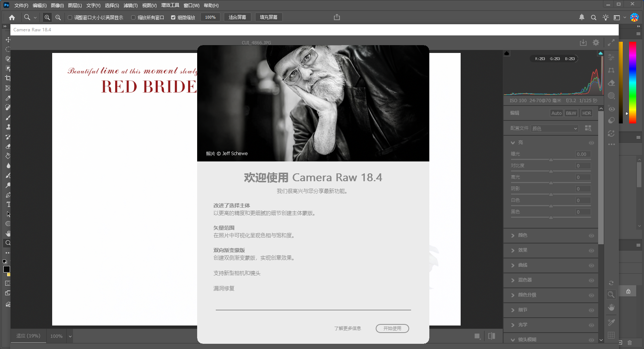Viewport: 644px width, 349px height.
Task: Open the 滤镜(T) menu
Action: pyautogui.click(x=130, y=6)
